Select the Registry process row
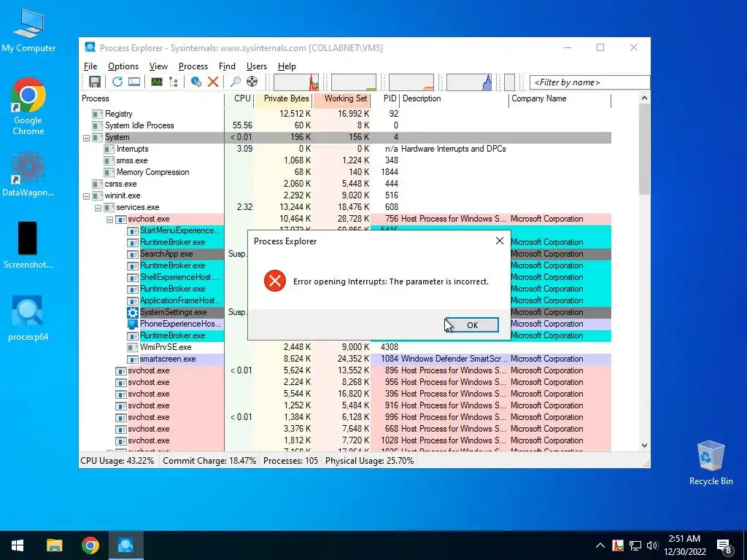 pyautogui.click(x=345, y=114)
